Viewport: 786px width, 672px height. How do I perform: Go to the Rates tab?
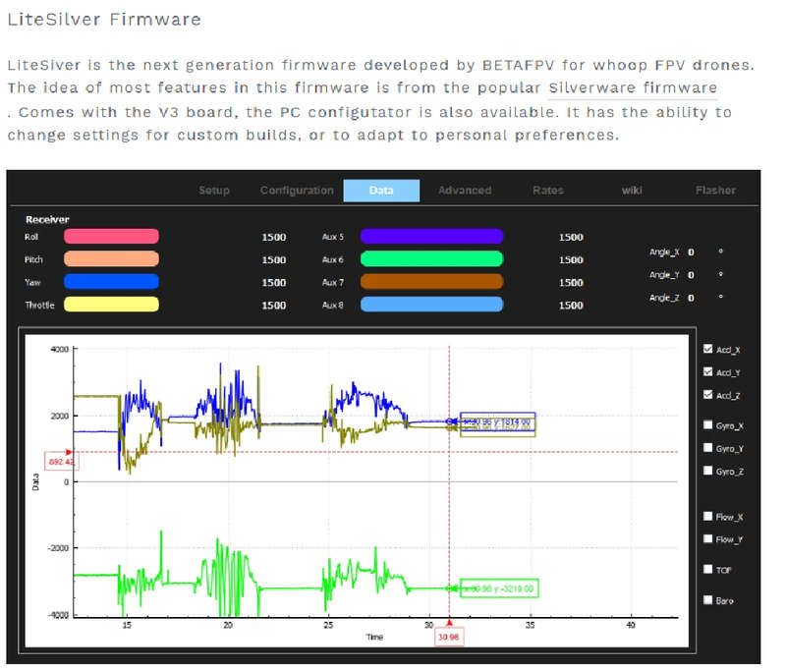pyautogui.click(x=548, y=191)
